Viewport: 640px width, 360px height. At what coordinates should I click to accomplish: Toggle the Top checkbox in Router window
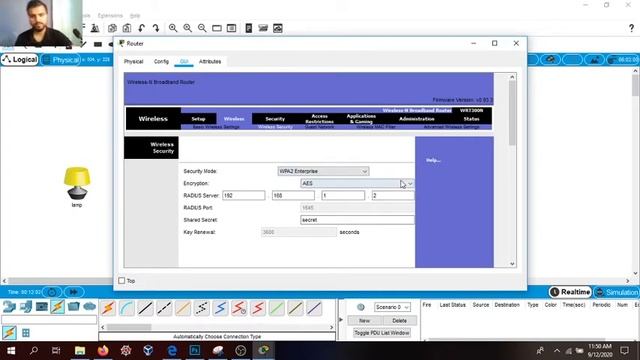point(122,281)
